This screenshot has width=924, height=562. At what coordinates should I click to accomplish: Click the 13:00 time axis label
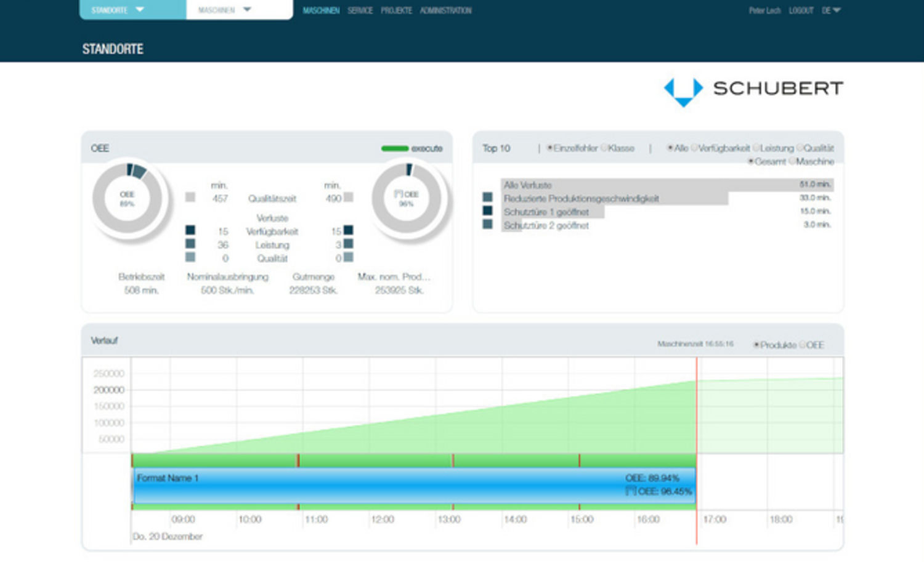(449, 520)
